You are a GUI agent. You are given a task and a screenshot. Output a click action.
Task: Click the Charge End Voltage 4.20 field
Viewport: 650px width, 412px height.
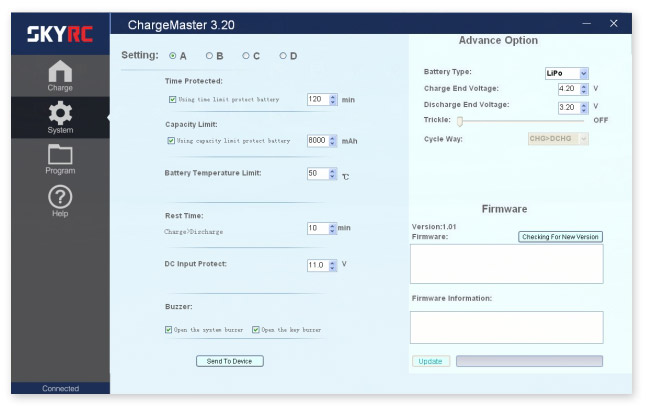click(569, 89)
